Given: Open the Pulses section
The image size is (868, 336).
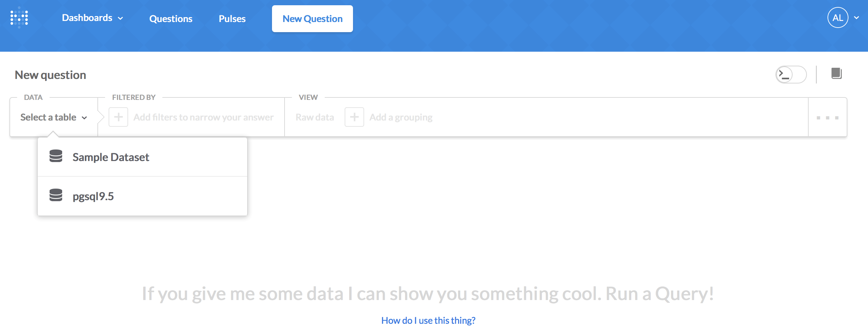Looking at the screenshot, I should [232, 19].
